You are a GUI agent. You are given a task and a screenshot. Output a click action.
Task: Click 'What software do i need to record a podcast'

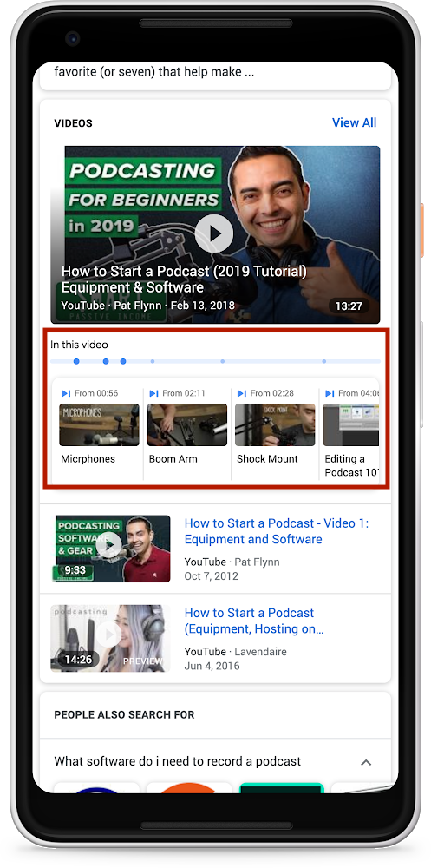pyautogui.click(x=178, y=761)
